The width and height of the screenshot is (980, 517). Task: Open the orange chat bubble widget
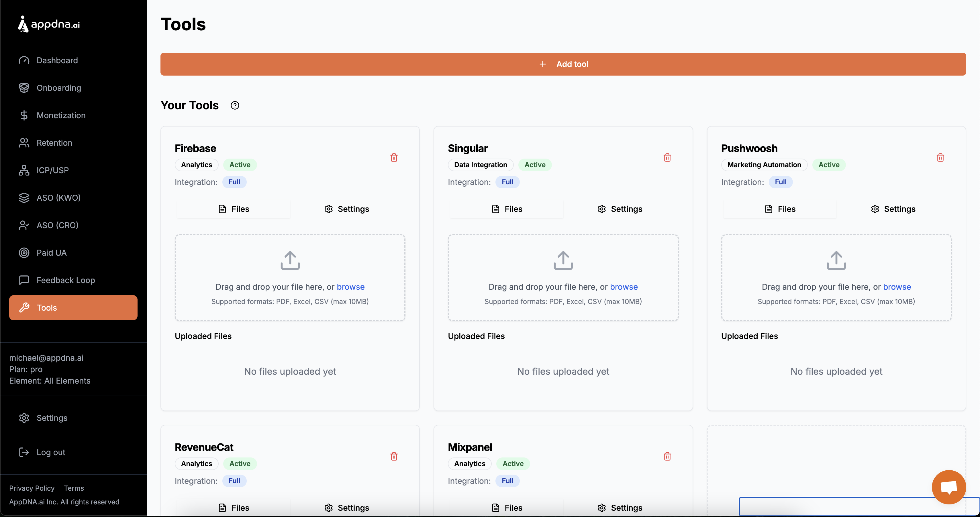tap(948, 487)
